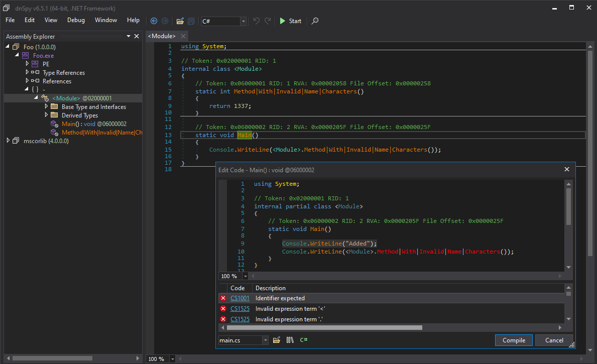Expand the Type References node
597x364 pixels.
coord(27,73)
